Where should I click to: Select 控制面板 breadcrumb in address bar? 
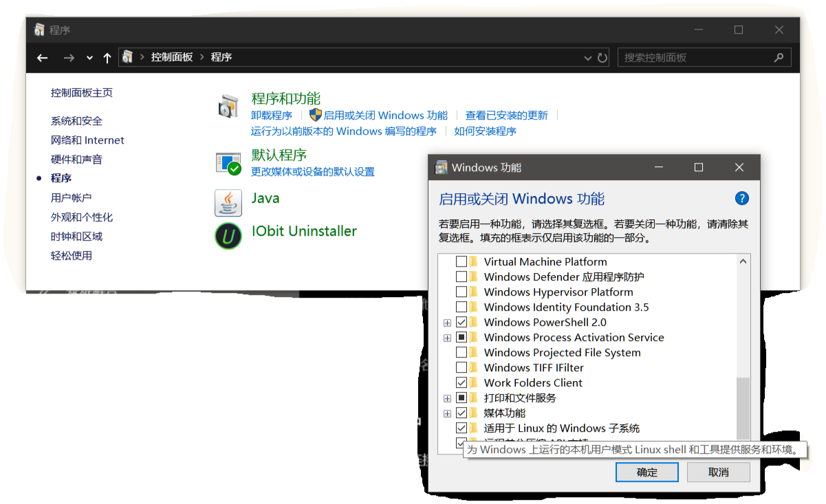pyautogui.click(x=172, y=57)
